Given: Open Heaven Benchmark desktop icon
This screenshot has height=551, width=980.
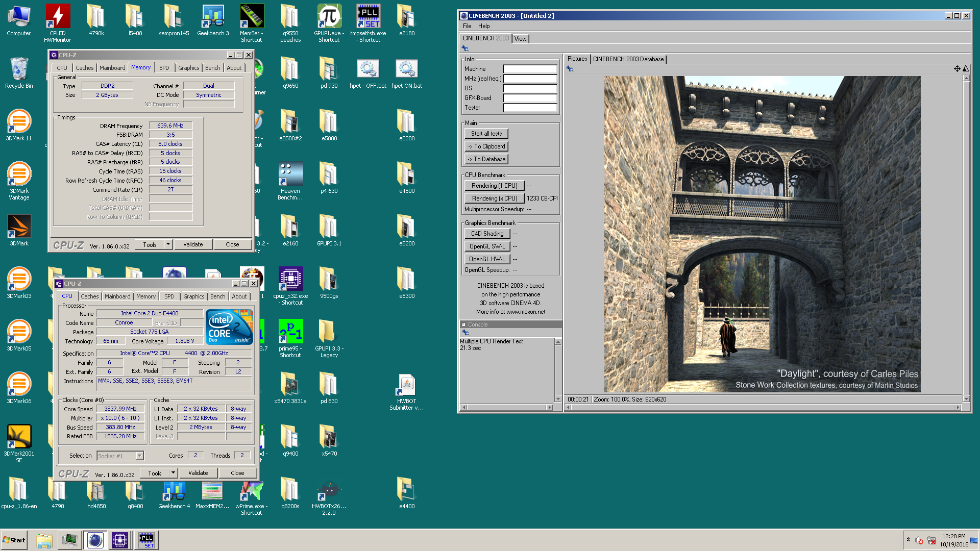Looking at the screenshot, I should (290, 181).
